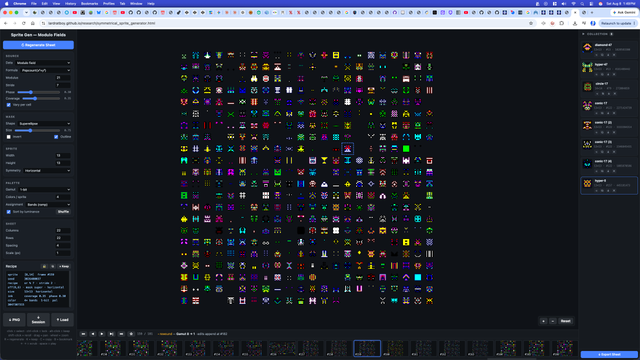Jump to first frame in playback bar

83,334
